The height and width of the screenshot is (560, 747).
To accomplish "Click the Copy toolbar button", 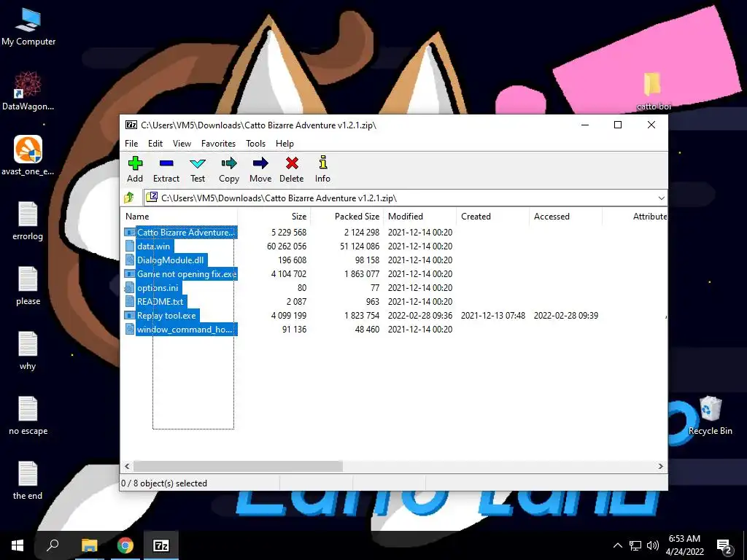I will [228, 169].
